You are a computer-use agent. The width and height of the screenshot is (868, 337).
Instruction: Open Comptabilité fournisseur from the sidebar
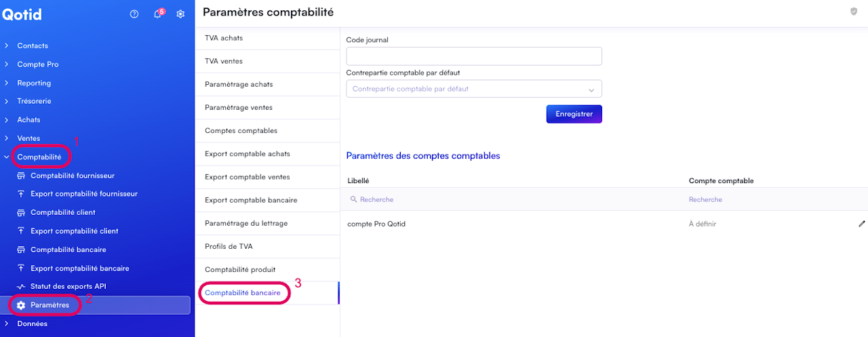click(x=72, y=176)
